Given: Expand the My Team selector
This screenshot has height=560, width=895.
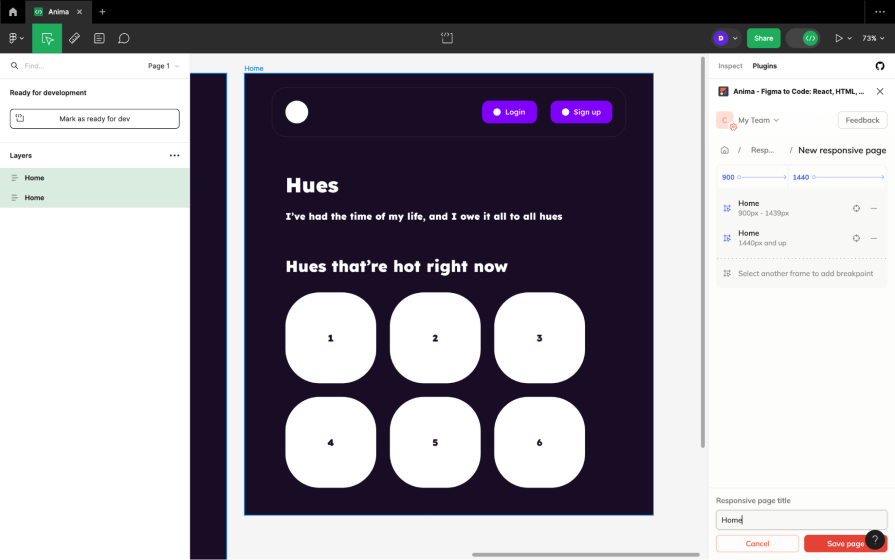Looking at the screenshot, I should coord(758,120).
